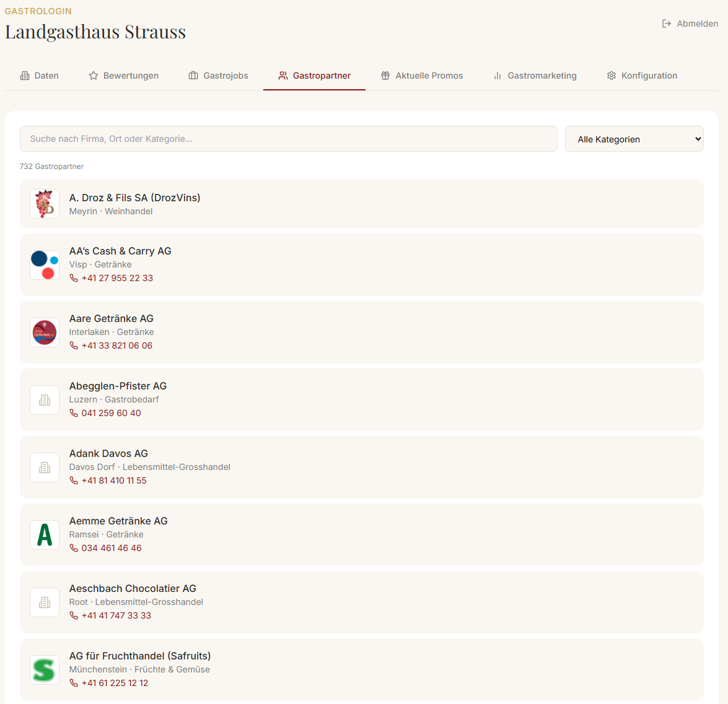Open the Alle Kategorien dropdown
Viewport: 728px width, 704px height.
[x=634, y=139]
